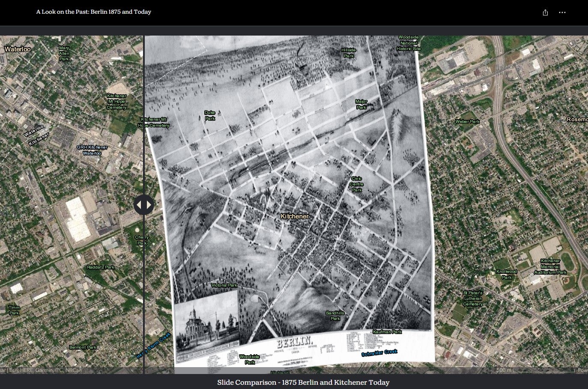Screen dimensions: 588x389
Task: Click the GRH Kitchener Waterloo label
Action: tap(92, 150)
